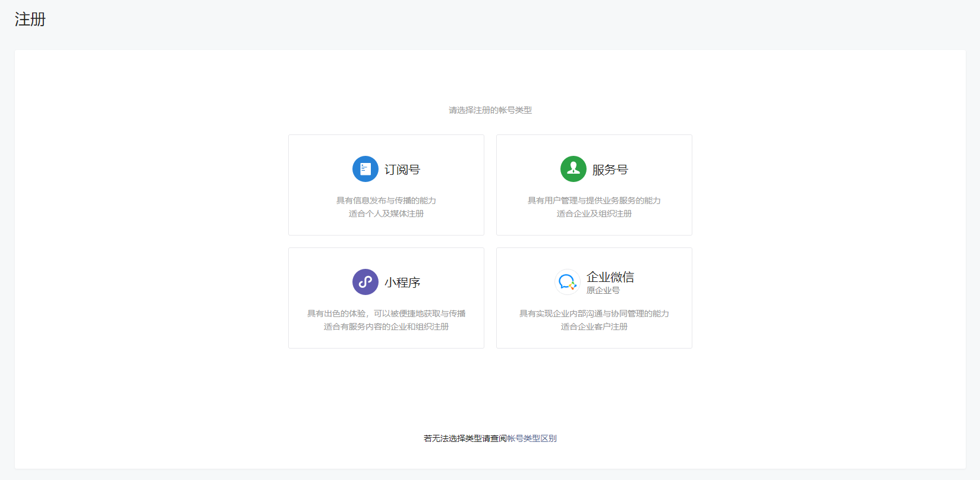Click the text 具有出色的体验，可以被便捷地获取与传播

tap(386, 313)
